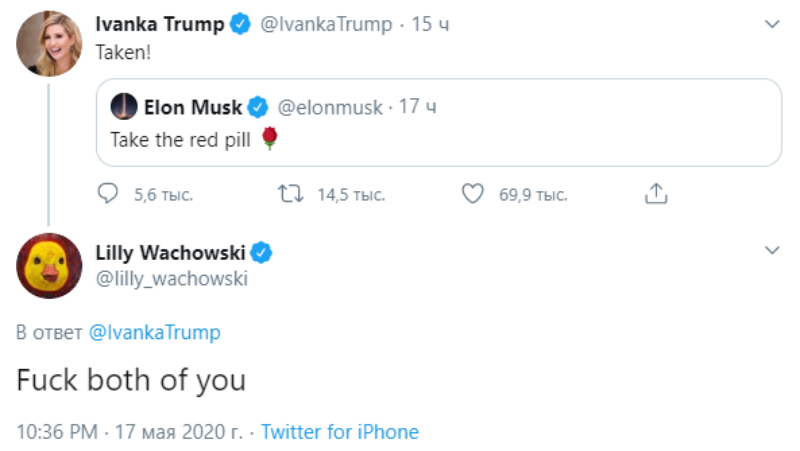The width and height of the screenshot is (800, 451).
Task: Click Ivanka Trump's verified badge
Action: point(240,25)
